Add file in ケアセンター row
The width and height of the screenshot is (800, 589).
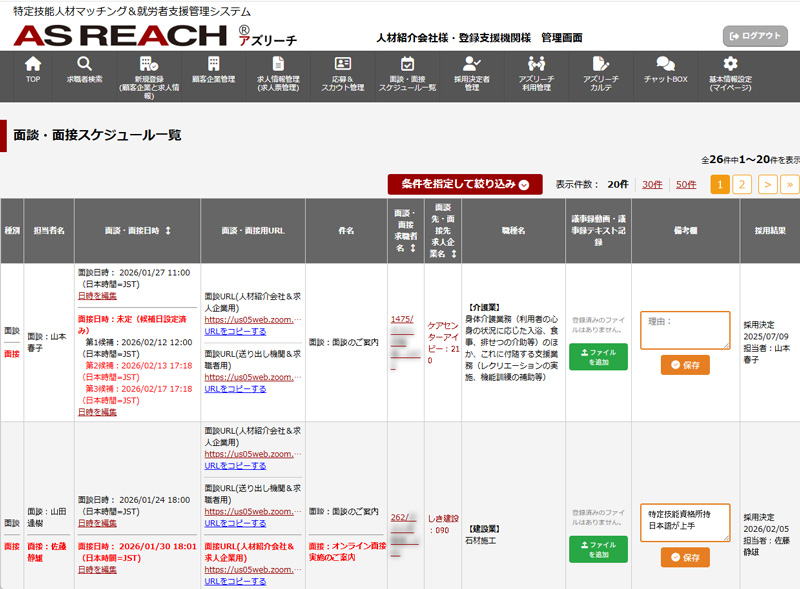[x=598, y=357]
